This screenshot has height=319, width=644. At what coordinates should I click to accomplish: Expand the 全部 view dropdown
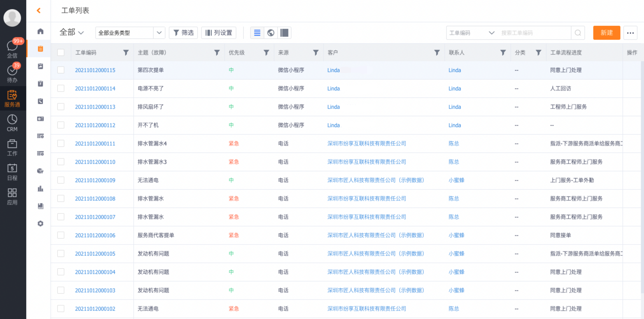click(x=72, y=32)
